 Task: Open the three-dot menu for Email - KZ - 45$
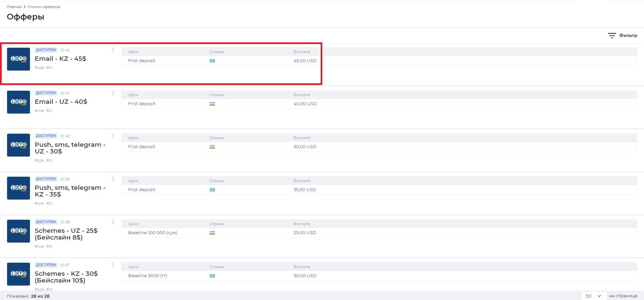point(113,50)
